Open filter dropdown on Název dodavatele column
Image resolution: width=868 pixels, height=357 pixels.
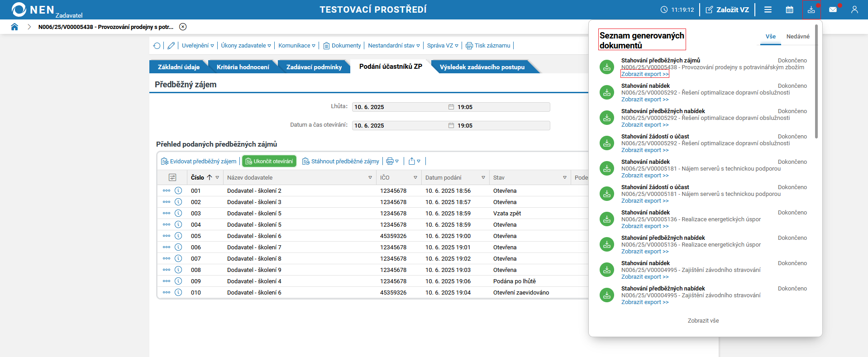click(370, 177)
